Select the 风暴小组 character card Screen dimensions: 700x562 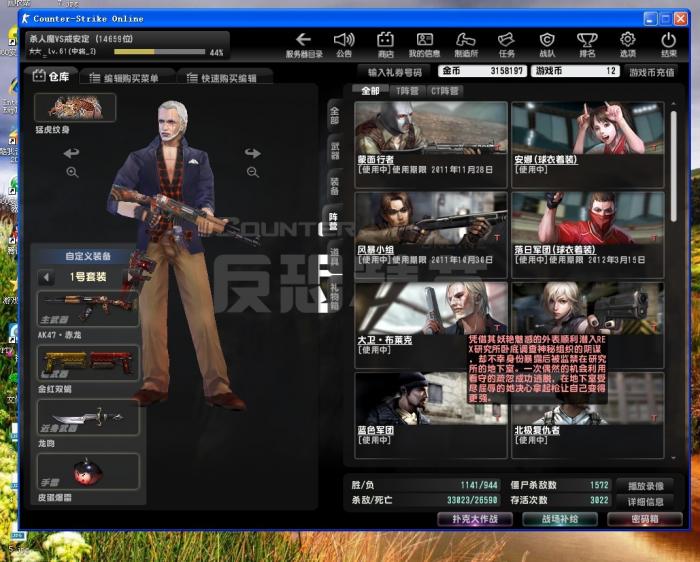tap(431, 235)
